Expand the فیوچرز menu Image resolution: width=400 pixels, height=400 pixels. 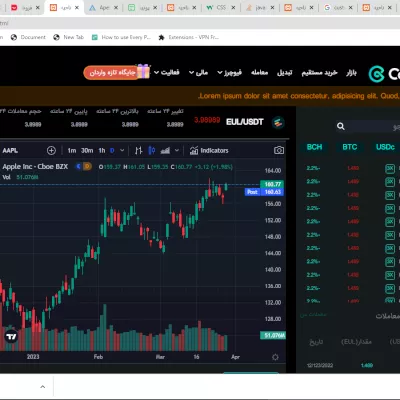(229, 72)
